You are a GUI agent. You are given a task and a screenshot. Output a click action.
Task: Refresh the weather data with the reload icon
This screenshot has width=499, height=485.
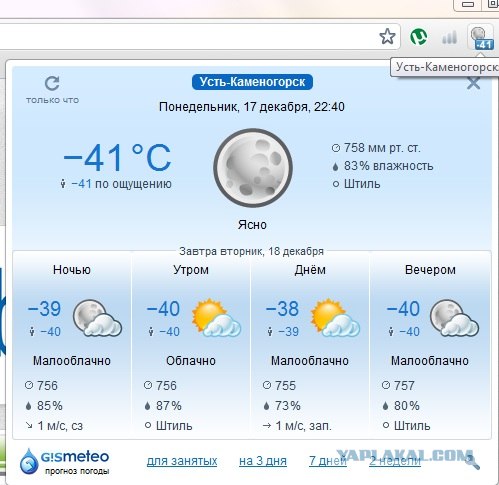(x=52, y=83)
